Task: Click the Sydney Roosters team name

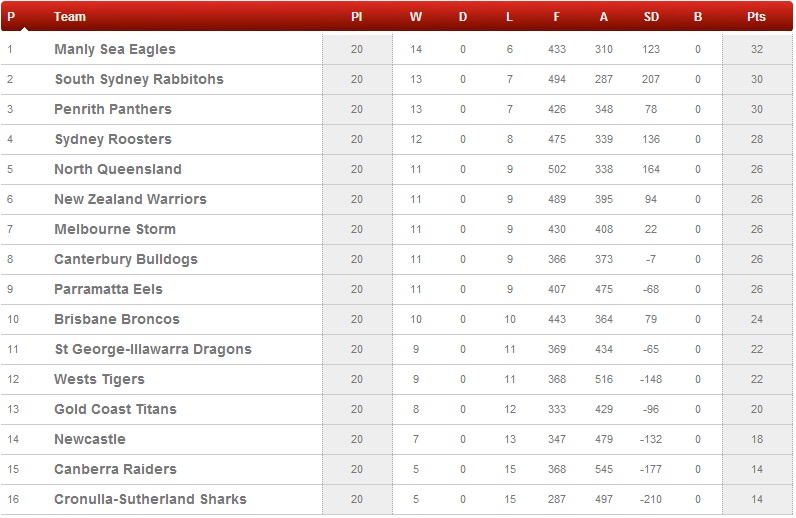Action: (113, 139)
